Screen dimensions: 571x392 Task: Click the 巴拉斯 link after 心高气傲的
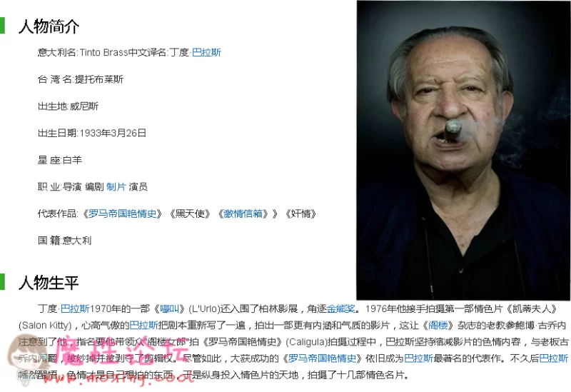pyautogui.click(x=144, y=326)
